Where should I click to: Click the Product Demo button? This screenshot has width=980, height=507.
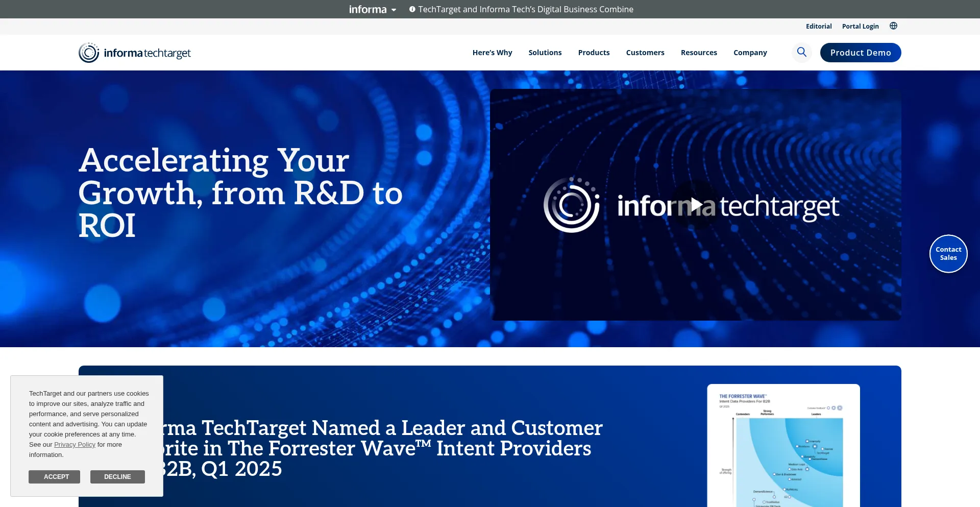(860, 53)
